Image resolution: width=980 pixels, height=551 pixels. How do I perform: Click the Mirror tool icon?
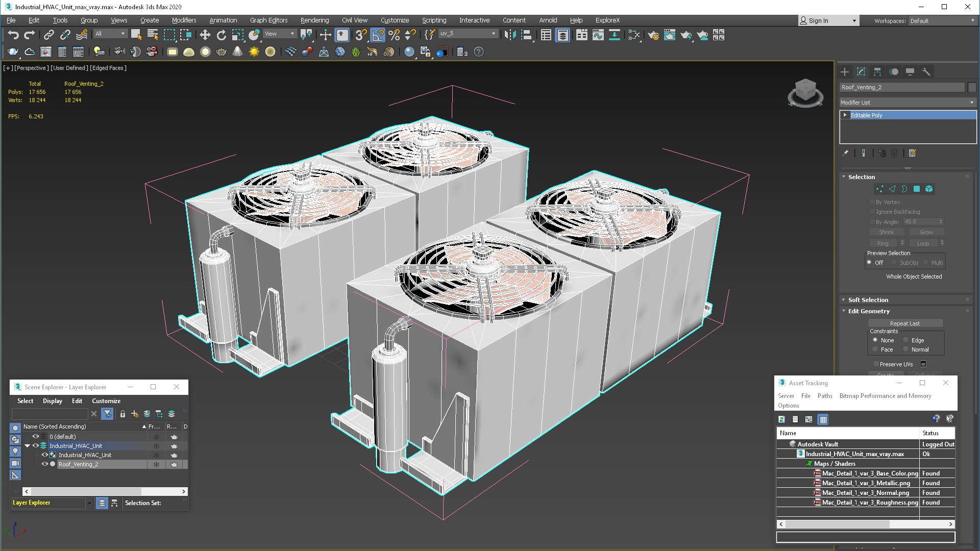click(x=510, y=35)
